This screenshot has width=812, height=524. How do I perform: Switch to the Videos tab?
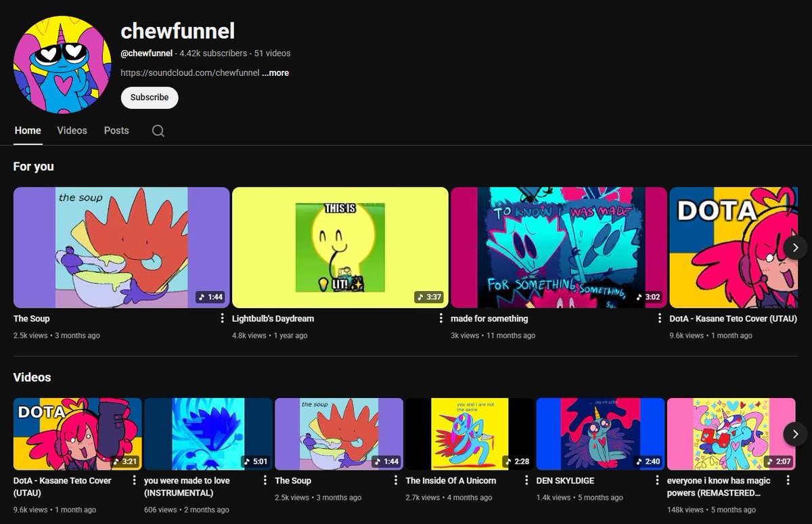(72, 131)
